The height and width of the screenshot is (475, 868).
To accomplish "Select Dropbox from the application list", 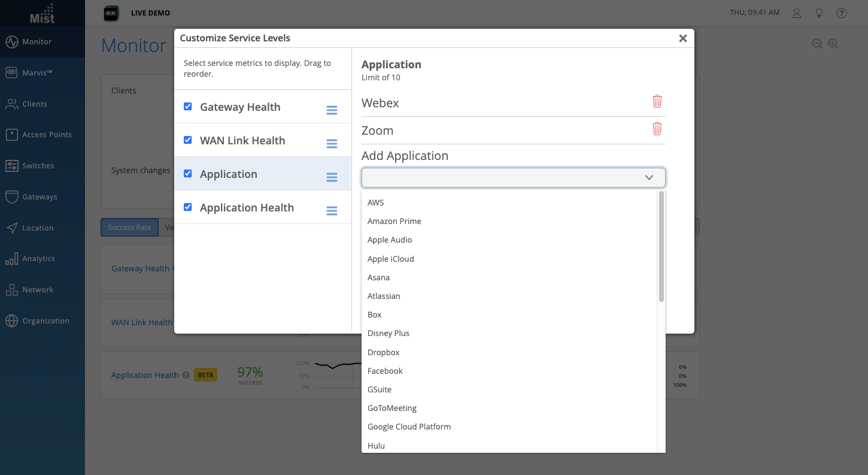I will [x=384, y=352].
